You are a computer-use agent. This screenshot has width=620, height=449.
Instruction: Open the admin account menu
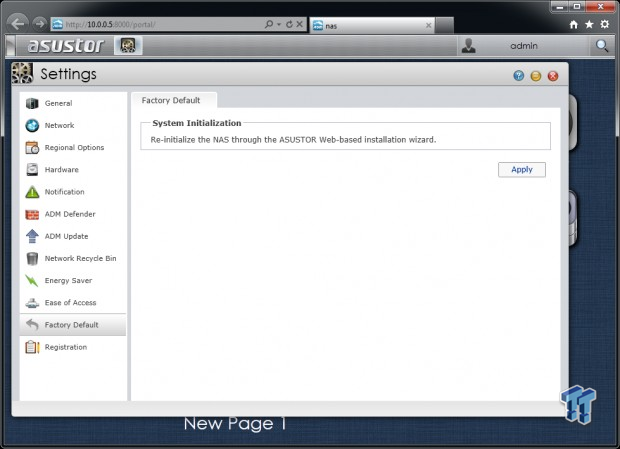pos(524,46)
